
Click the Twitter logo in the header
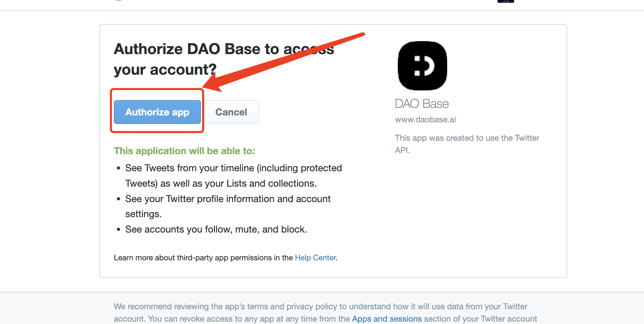point(119,0)
